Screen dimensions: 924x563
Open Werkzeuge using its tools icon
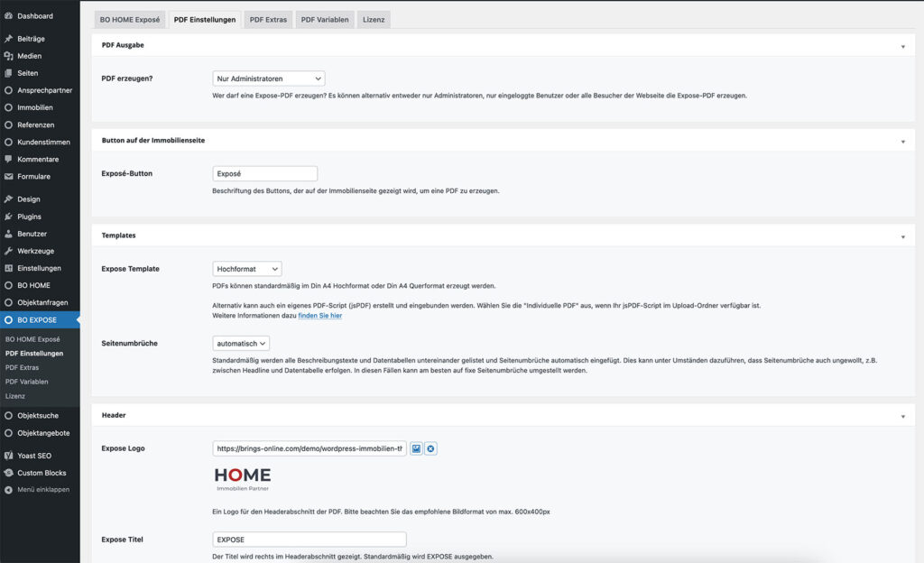tap(11, 250)
